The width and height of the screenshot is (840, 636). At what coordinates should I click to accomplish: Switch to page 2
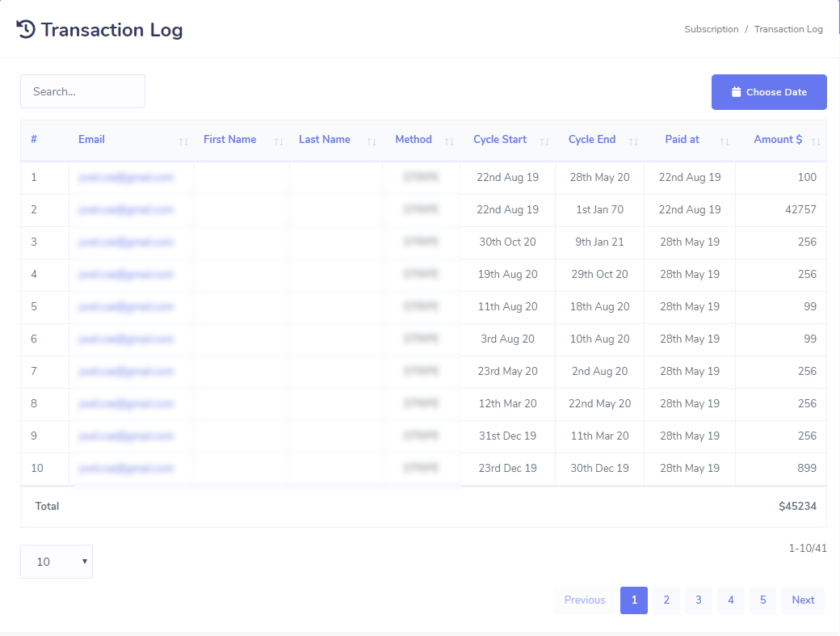pos(666,600)
